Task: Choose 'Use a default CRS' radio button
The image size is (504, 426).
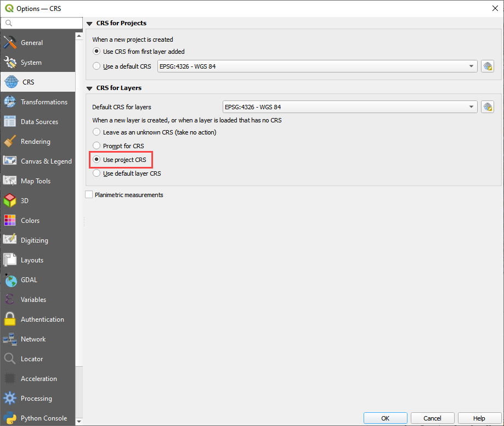Action: click(x=97, y=66)
